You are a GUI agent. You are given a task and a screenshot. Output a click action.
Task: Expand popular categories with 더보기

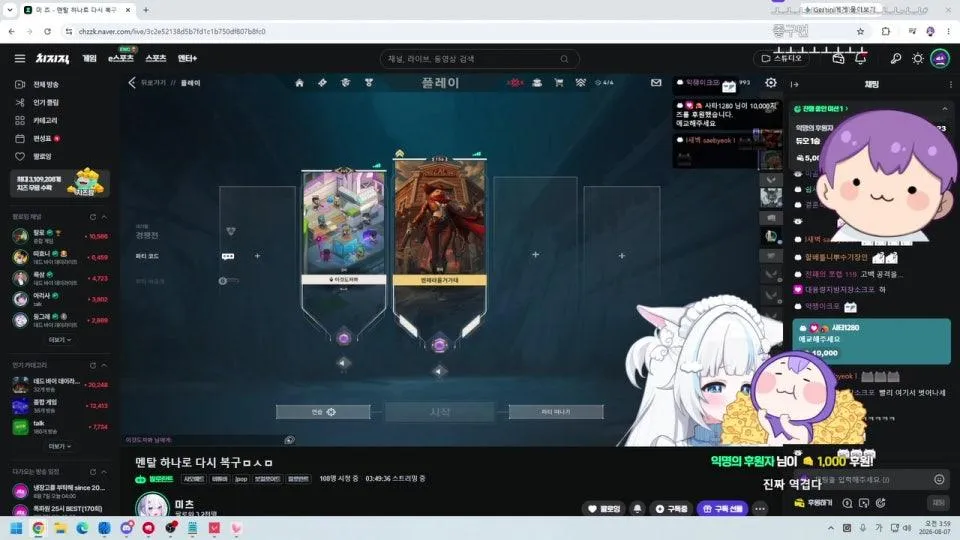[59, 446]
